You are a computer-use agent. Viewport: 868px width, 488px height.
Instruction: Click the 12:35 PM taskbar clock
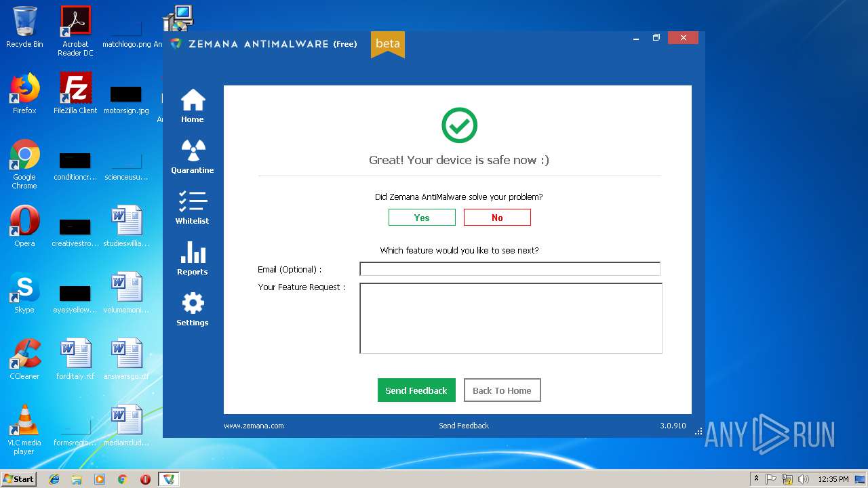[833, 479]
